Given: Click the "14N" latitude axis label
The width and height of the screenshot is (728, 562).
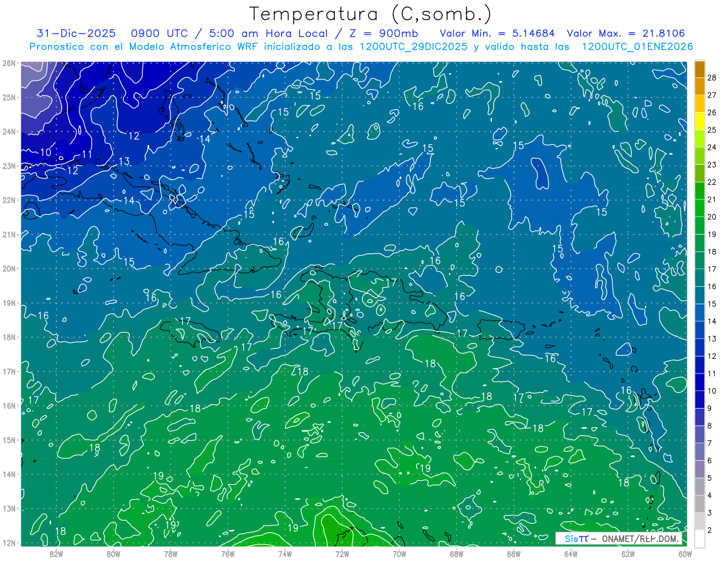Looking at the screenshot, I should (8, 474).
